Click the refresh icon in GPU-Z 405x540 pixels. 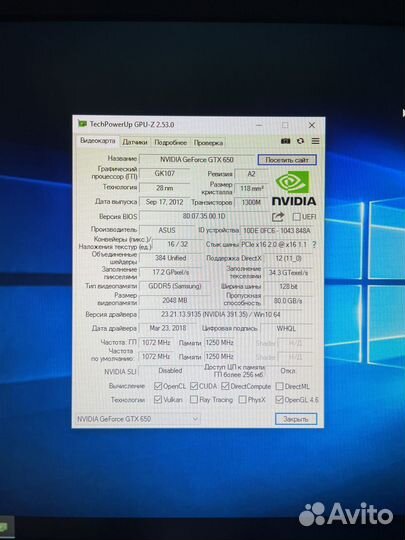(x=300, y=141)
